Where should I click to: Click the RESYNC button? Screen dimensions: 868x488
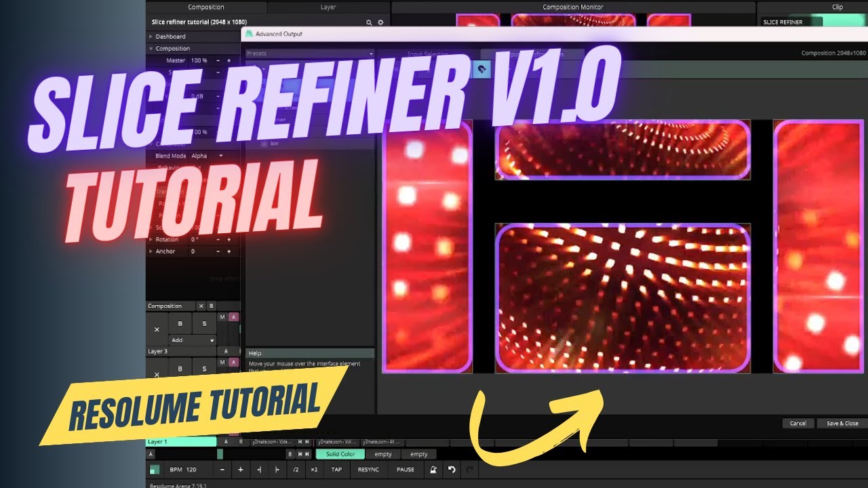point(369,469)
